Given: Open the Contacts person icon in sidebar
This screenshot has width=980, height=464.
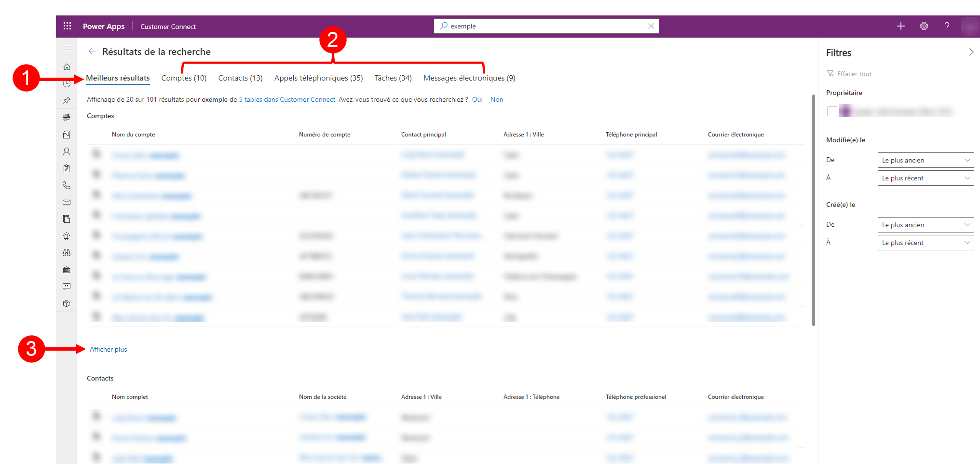Looking at the screenshot, I should [x=67, y=151].
